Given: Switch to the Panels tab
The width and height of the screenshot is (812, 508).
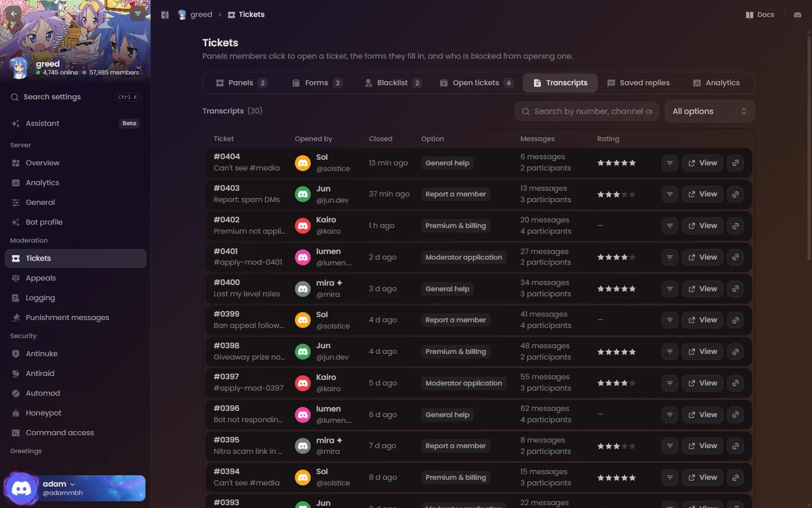Looking at the screenshot, I should coord(241,83).
